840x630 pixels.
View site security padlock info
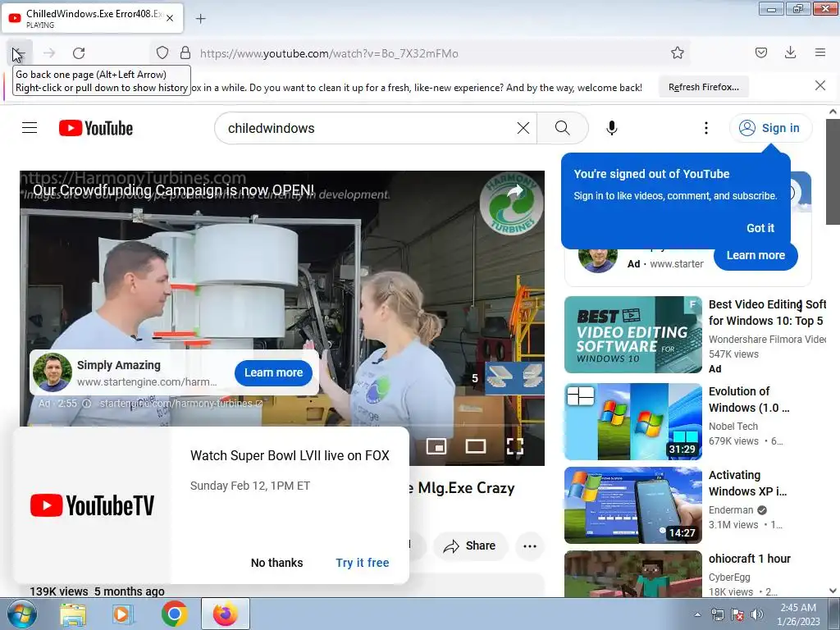coord(185,52)
